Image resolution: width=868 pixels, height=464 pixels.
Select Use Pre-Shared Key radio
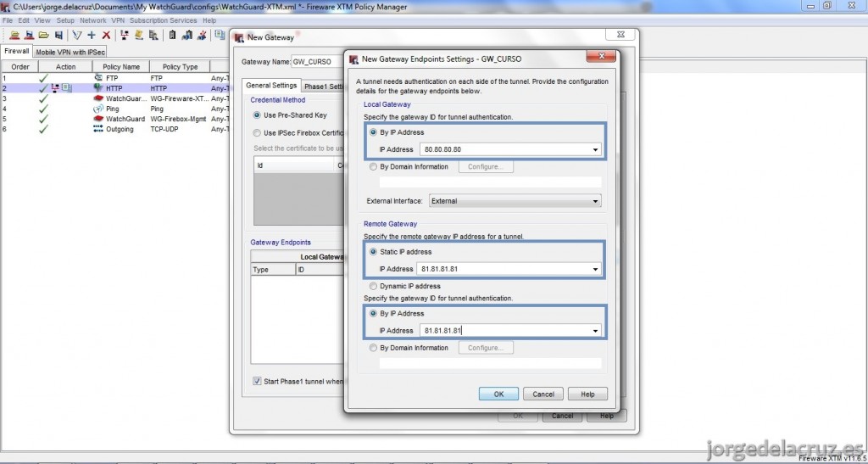(x=257, y=115)
